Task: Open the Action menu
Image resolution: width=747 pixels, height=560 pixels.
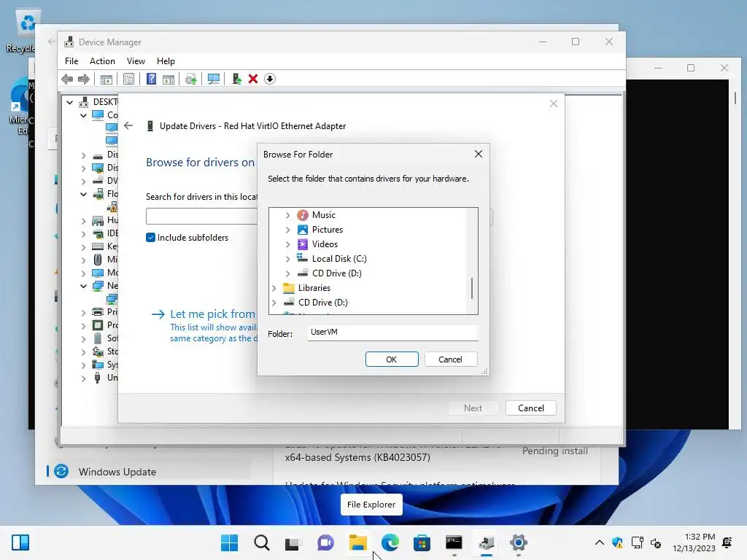Action: pyautogui.click(x=102, y=61)
